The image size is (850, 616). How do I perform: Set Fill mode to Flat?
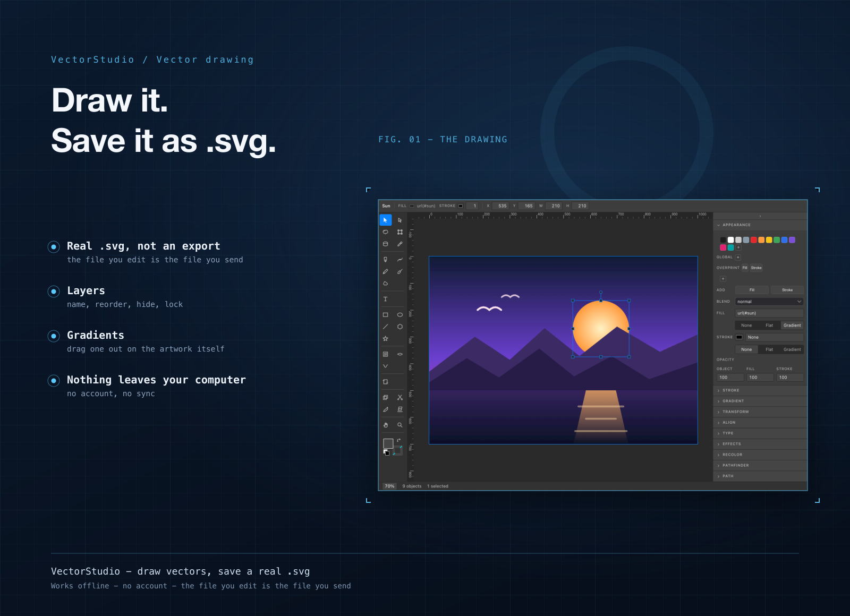coord(769,326)
